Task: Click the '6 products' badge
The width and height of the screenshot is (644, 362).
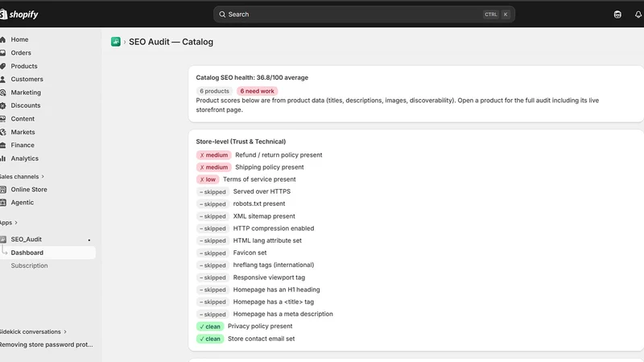Action: (x=214, y=91)
